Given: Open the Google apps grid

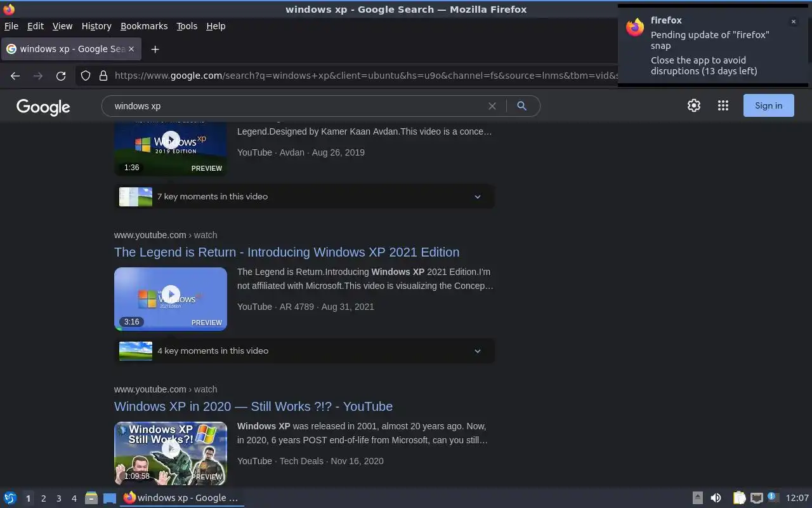Looking at the screenshot, I should click(723, 106).
